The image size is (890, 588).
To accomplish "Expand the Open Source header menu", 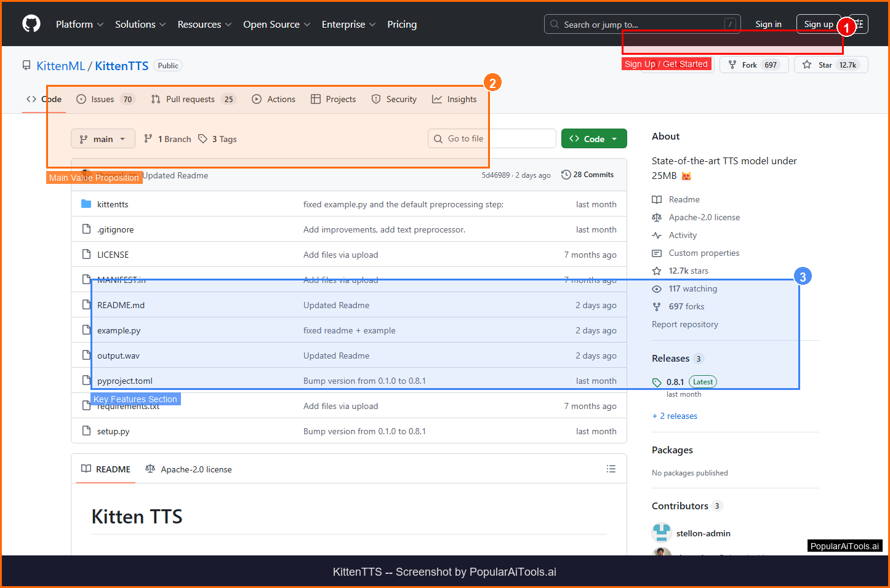I will point(276,25).
